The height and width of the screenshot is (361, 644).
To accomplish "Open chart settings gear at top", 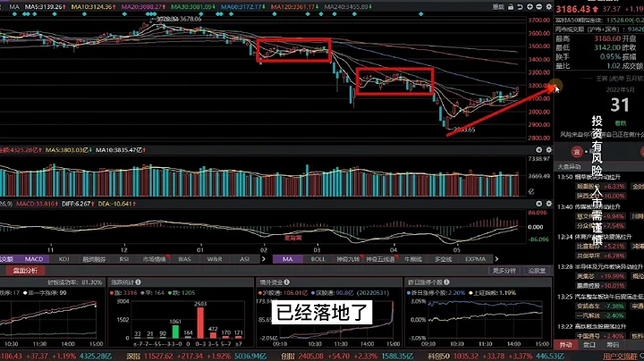I will (x=548, y=7).
